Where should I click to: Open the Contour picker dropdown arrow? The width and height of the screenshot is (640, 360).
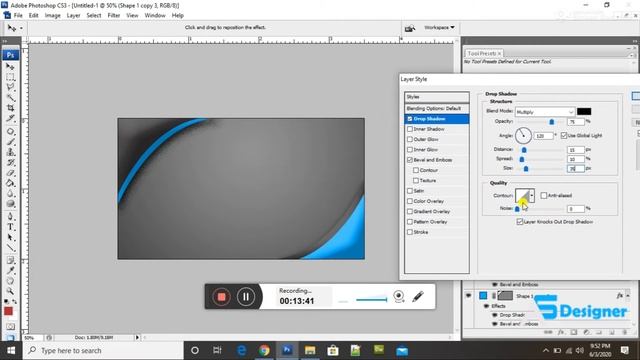(531, 196)
